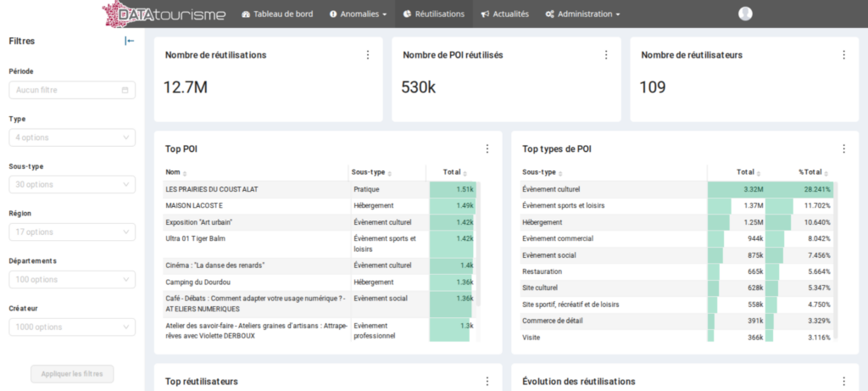Open options menu for Nombre de réutilisateurs card
This screenshot has height=391, width=868.
[x=843, y=55]
